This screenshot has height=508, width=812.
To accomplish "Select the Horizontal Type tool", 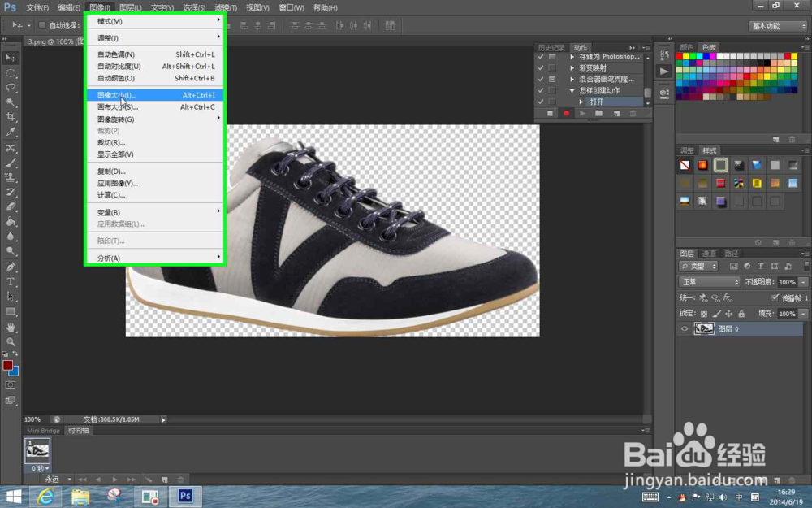I will [11, 281].
